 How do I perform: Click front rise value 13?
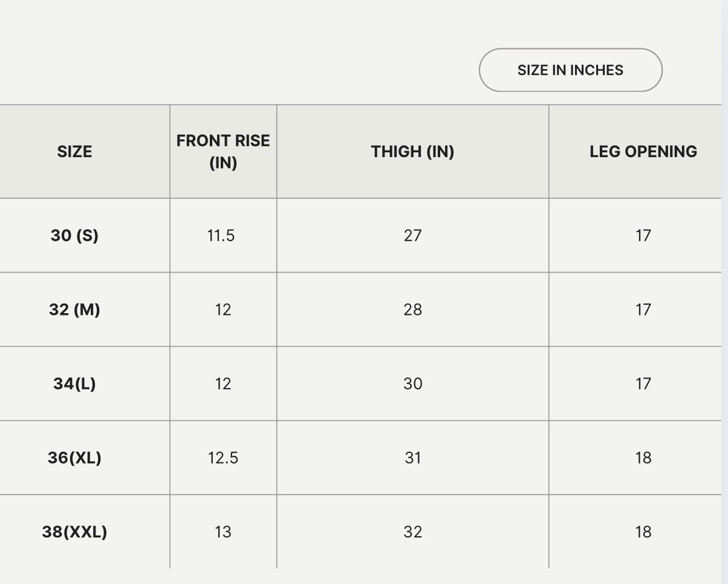pos(223,532)
